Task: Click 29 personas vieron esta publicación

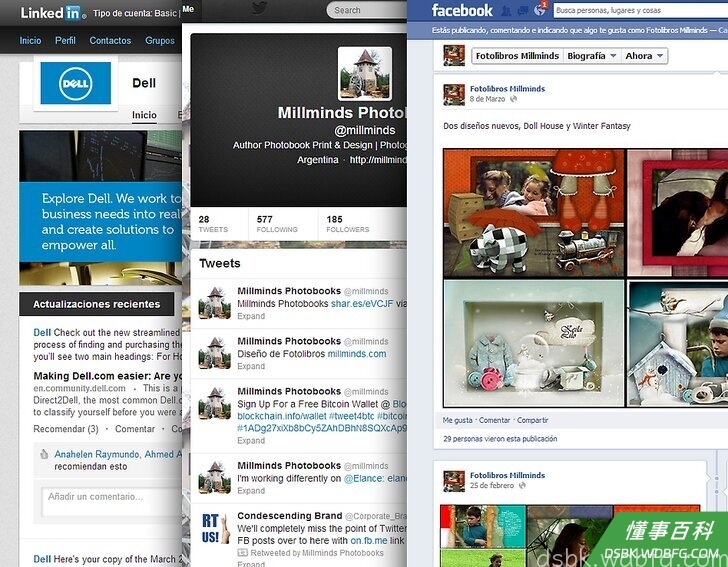Action: [x=500, y=438]
